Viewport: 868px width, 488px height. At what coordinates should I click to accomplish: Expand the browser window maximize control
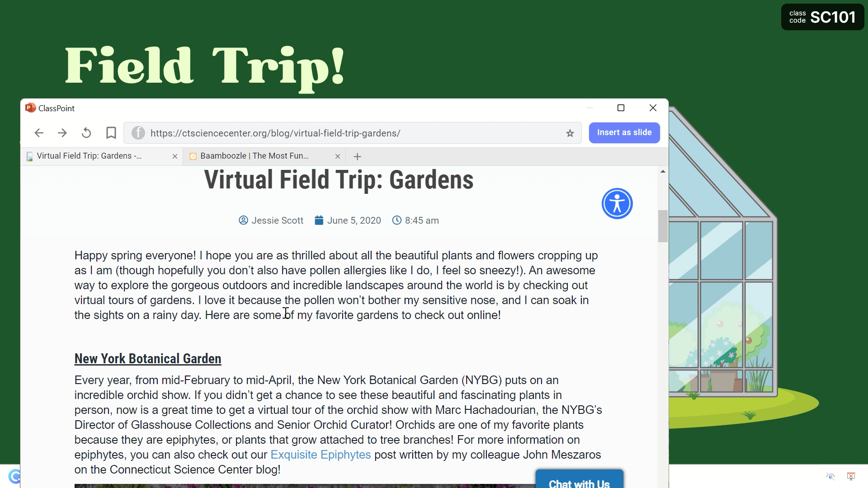621,108
